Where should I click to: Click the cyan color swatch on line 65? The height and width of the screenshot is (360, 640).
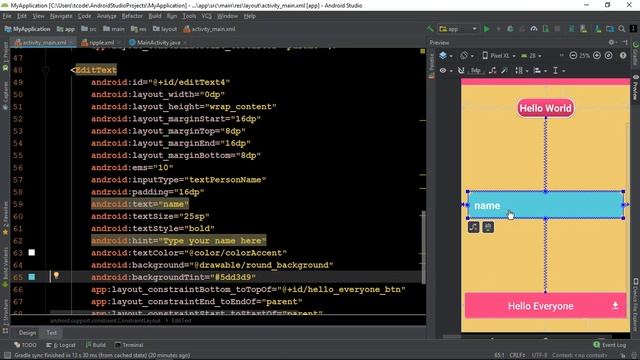[31, 277]
